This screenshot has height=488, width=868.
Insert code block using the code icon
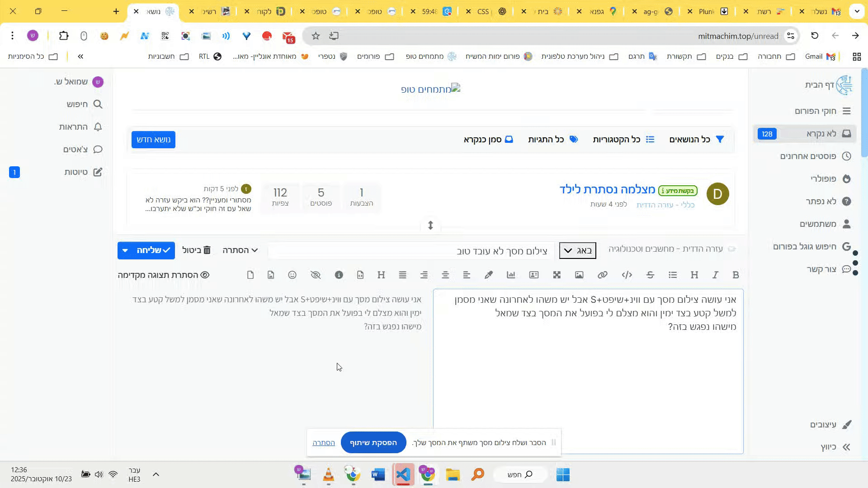[627, 275]
